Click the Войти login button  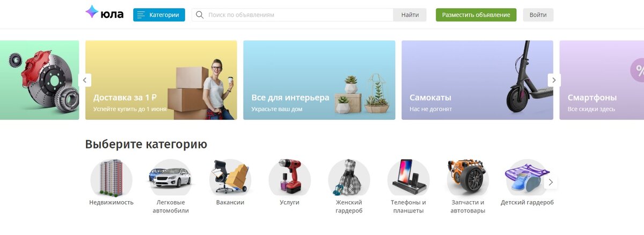coord(538,15)
